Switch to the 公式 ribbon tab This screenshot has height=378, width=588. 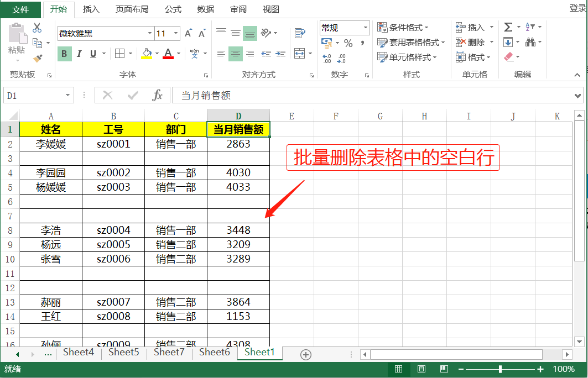(173, 9)
